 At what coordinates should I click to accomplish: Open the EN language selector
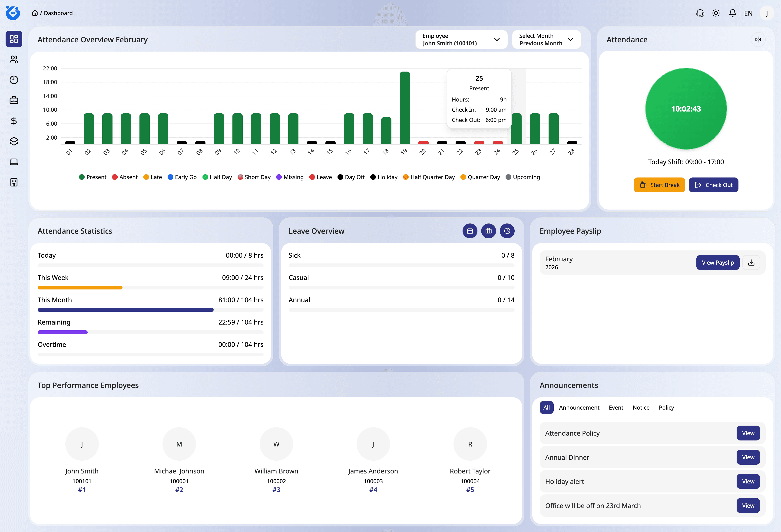[748, 13]
